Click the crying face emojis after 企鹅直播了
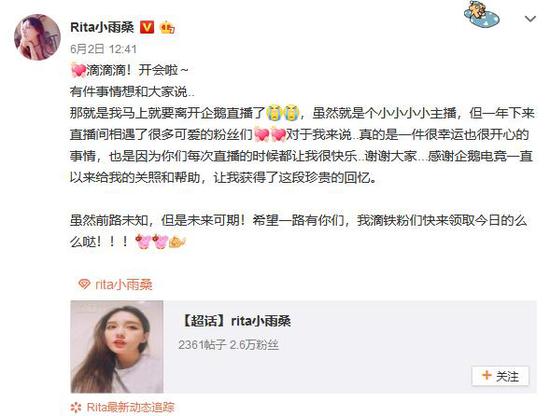Screen dimensions: 550x416 point(282,113)
